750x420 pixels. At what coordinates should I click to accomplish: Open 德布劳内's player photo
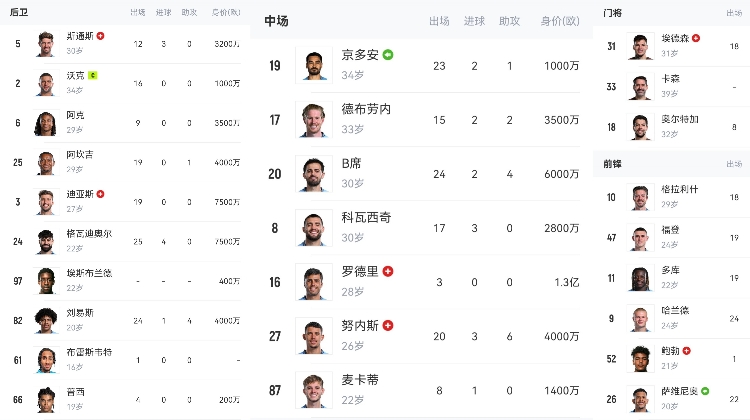[x=313, y=119]
